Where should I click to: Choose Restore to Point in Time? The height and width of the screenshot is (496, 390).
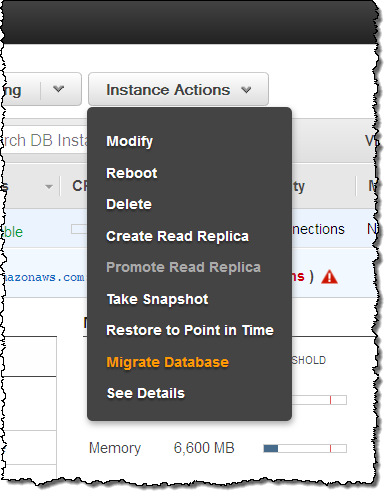pyautogui.click(x=190, y=330)
